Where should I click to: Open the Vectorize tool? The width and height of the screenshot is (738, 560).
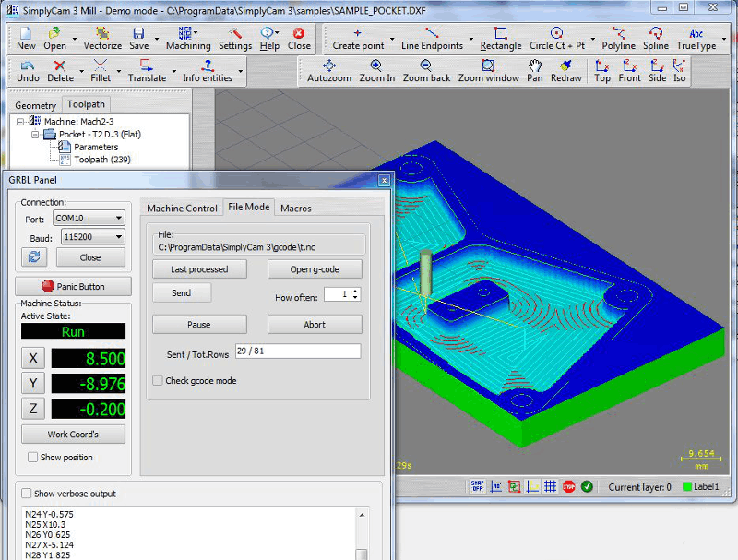(102, 39)
